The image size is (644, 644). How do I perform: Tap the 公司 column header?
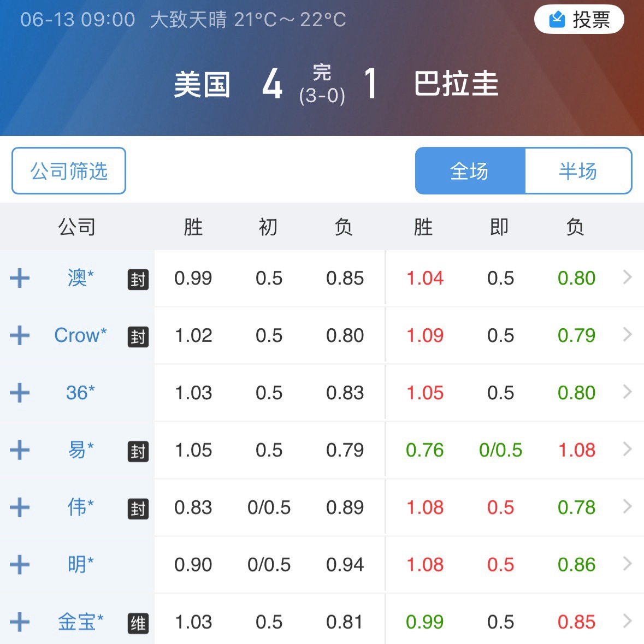(77, 227)
